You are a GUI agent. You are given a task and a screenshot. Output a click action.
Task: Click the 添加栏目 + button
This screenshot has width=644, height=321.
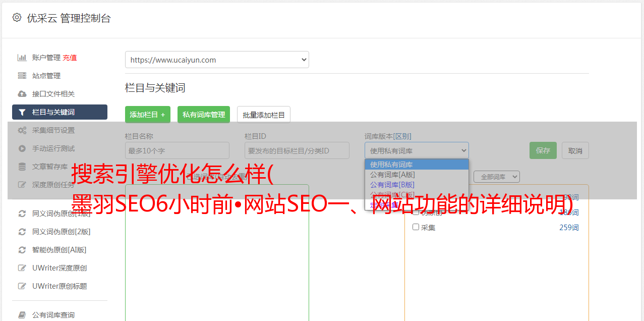coord(148,115)
